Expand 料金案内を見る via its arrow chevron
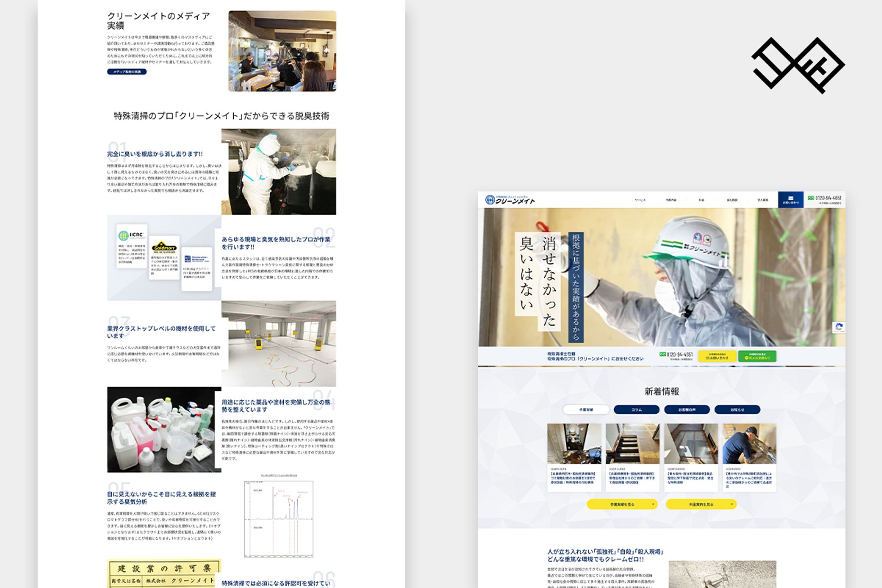The width and height of the screenshot is (882, 588). (732, 504)
